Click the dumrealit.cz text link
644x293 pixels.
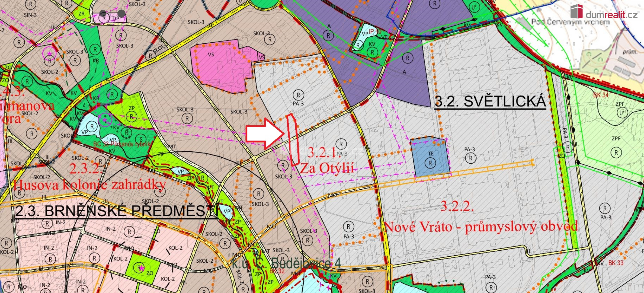tap(612, 15)
